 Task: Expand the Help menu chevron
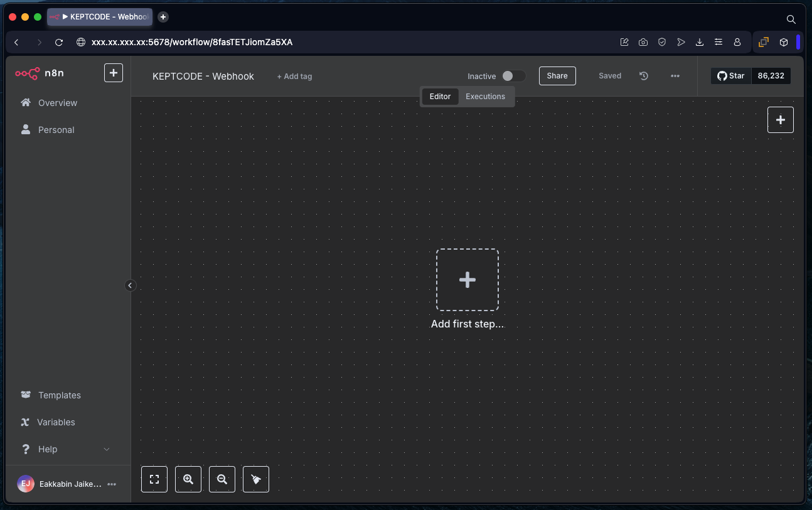pyautogui.click(x=106, y=449)
